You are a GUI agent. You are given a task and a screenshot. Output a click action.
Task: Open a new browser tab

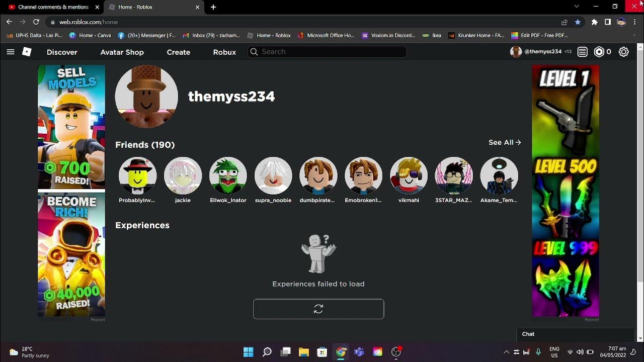point(213,7)
